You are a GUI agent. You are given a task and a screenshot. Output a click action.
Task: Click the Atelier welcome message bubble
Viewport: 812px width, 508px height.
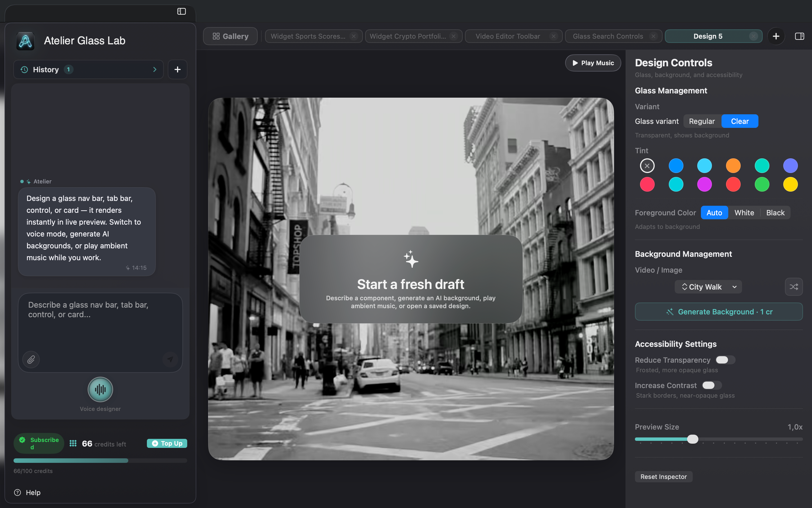click(87, 232)
